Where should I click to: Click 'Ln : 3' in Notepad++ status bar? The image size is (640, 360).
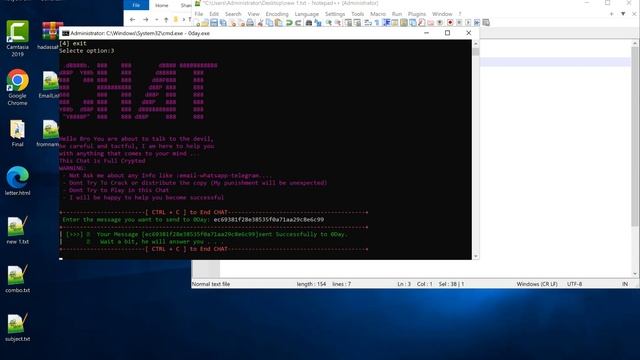click(x=404, y=284)
